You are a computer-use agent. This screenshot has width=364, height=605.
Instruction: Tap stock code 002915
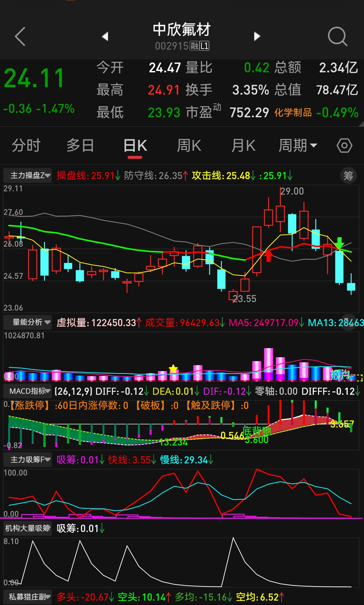coord(172,46)
